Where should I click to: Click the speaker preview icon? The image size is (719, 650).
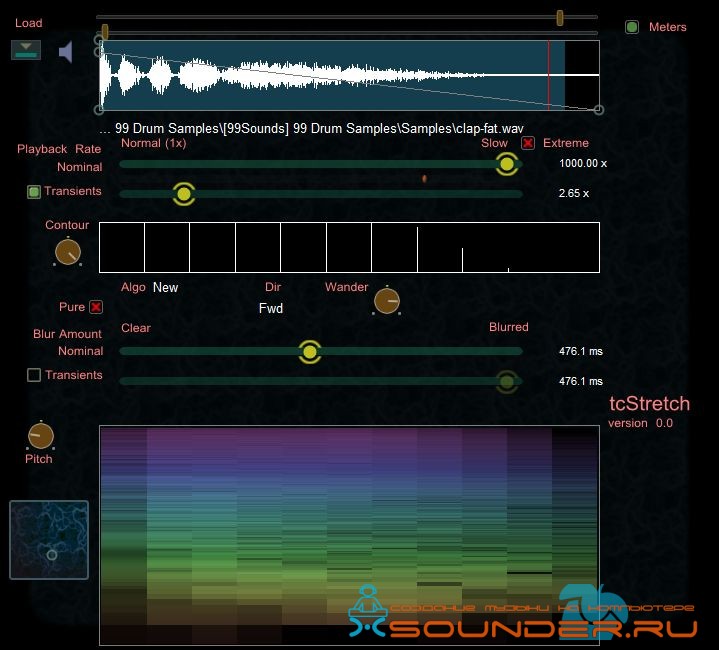click(x=66, y=51)
